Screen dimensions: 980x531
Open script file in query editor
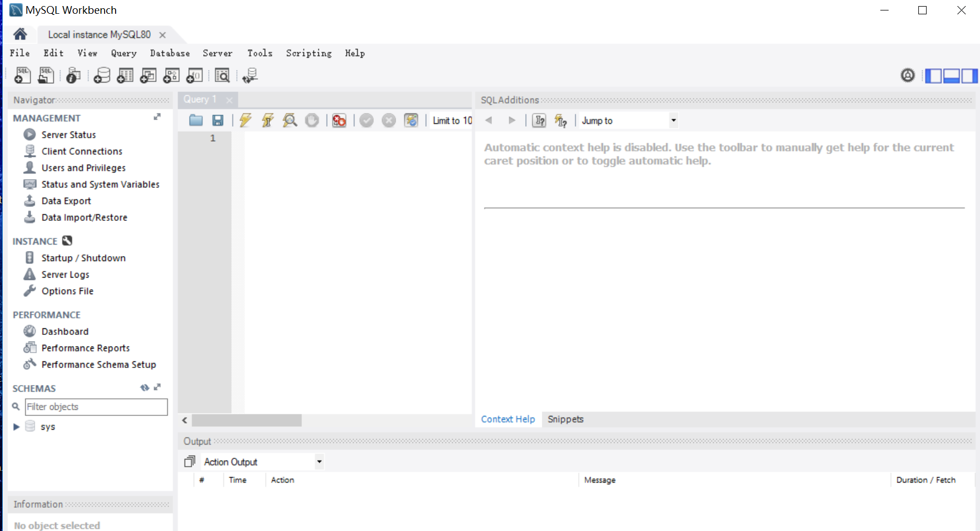[196, 120]
